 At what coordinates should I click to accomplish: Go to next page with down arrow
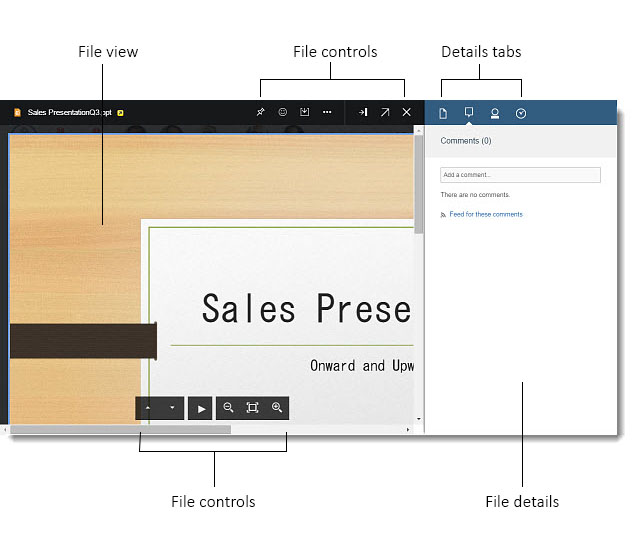tap(172, 408)
